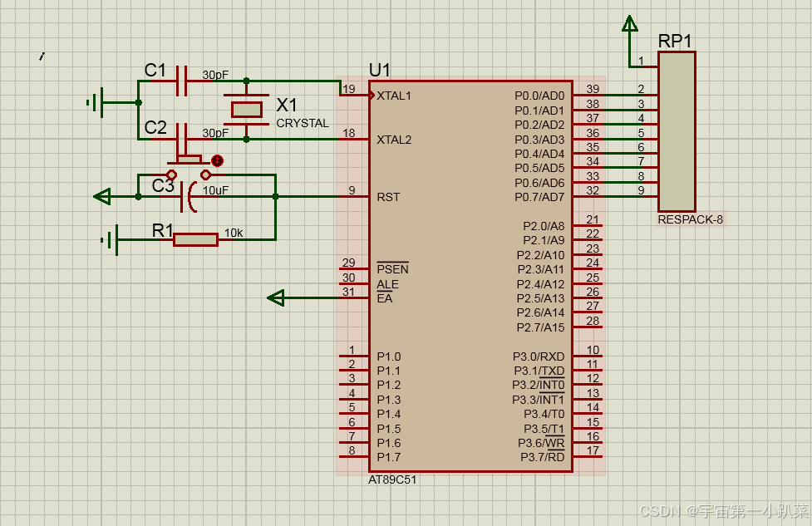Select the RP1 resistor pack body
This screenshot has height=526, width=812.
point(677,131)
